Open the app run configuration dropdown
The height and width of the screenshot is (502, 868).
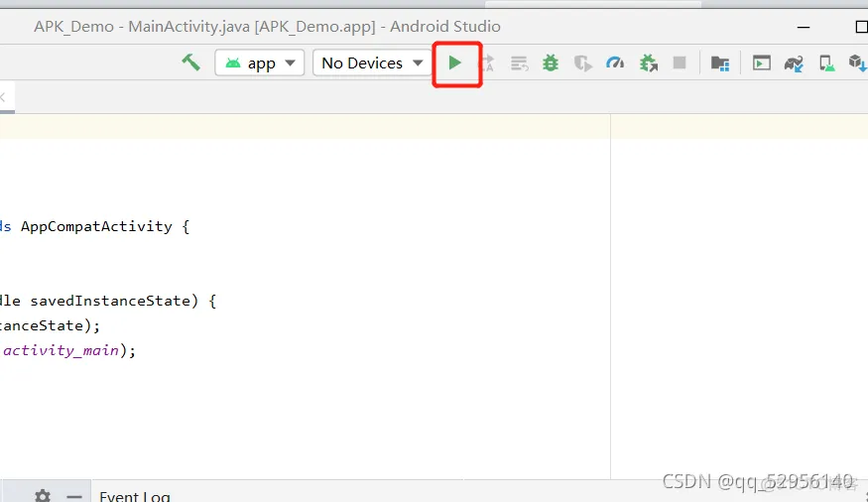(260, 63)
